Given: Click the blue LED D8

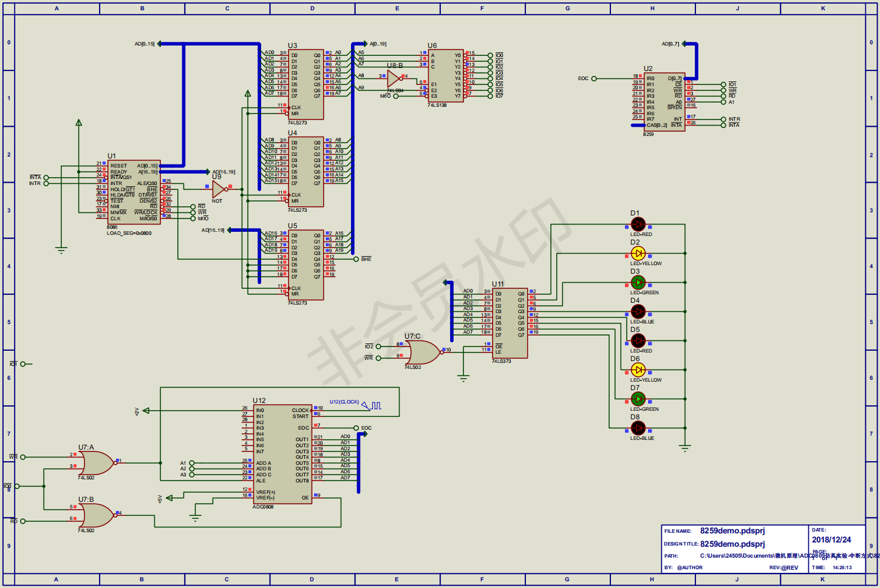Looking at the screenshot, I should coord(638,428).
